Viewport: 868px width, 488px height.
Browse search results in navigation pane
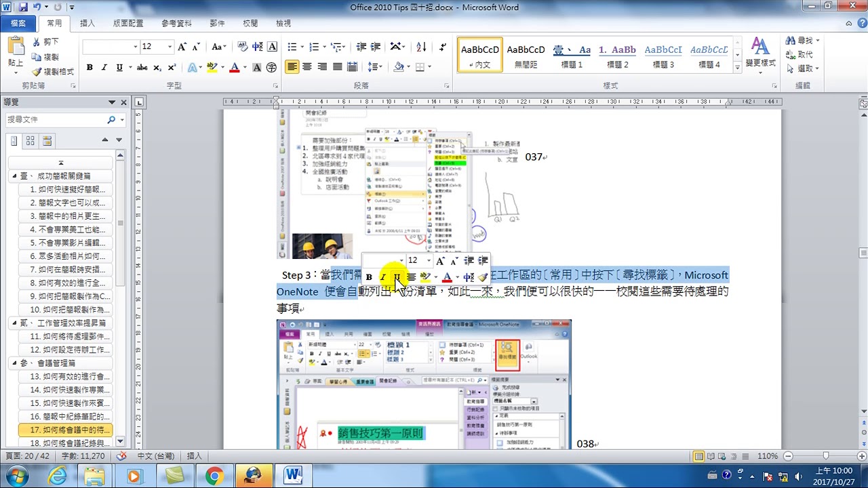pyautogui.click(x=47, y=141)
